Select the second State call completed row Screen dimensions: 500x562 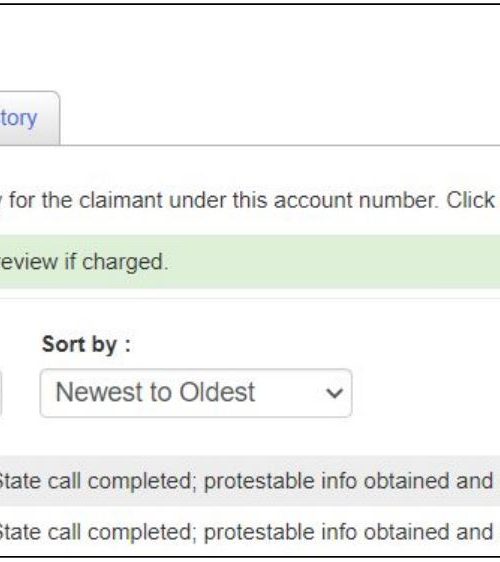click(250, 532)
